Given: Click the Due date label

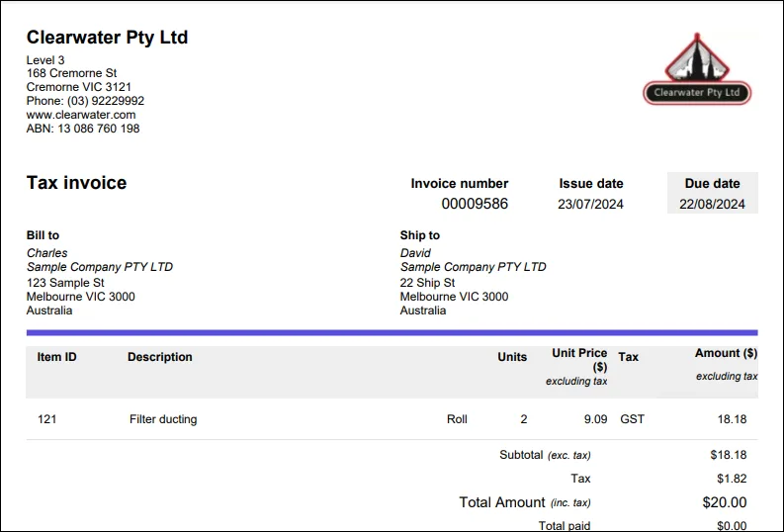Looking at the screenshot, I should click(x=713, y=184).
